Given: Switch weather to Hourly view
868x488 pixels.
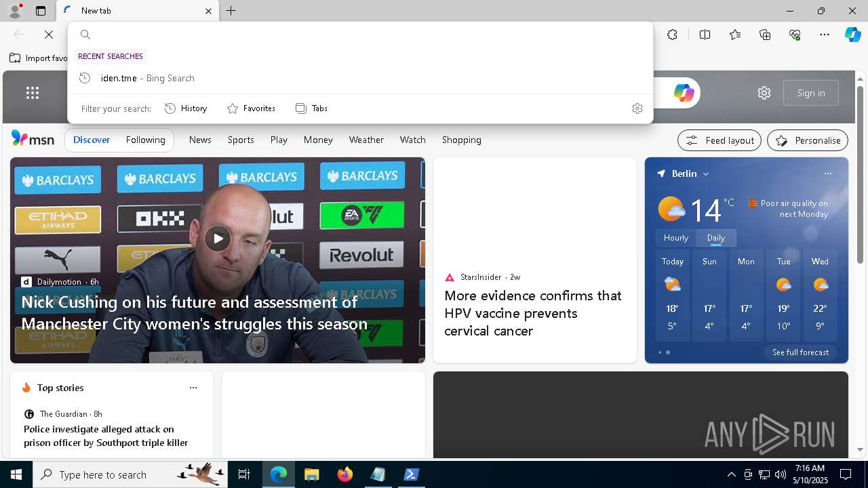Looking at the screenshot, I should (x=676, y=238).
